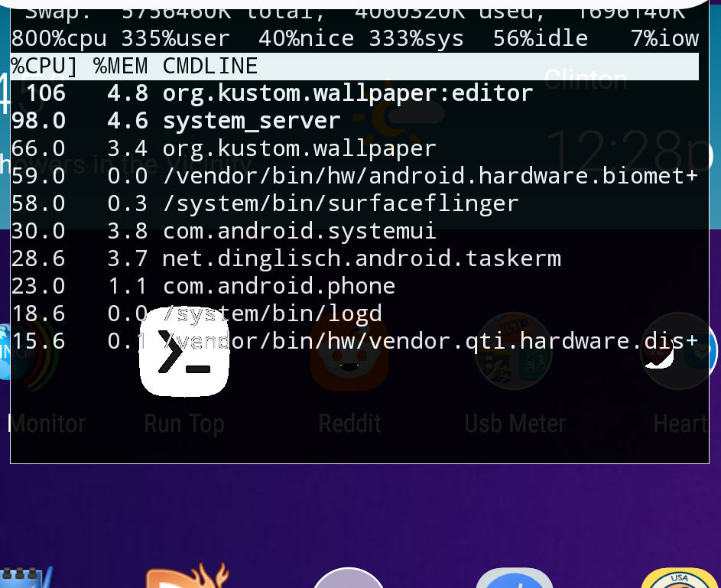Click the com.android.systemui process row

(299, 231)
